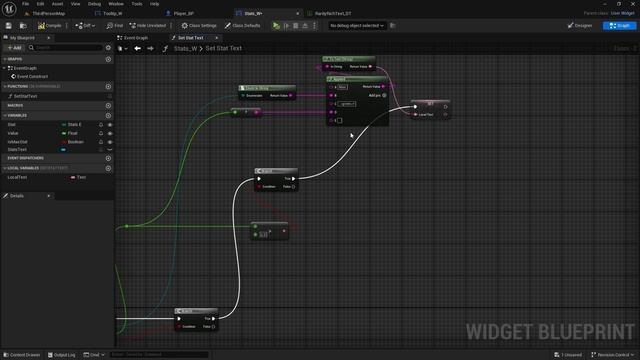Toggle Hide Unrelated nodes

(x=148, y=26)
